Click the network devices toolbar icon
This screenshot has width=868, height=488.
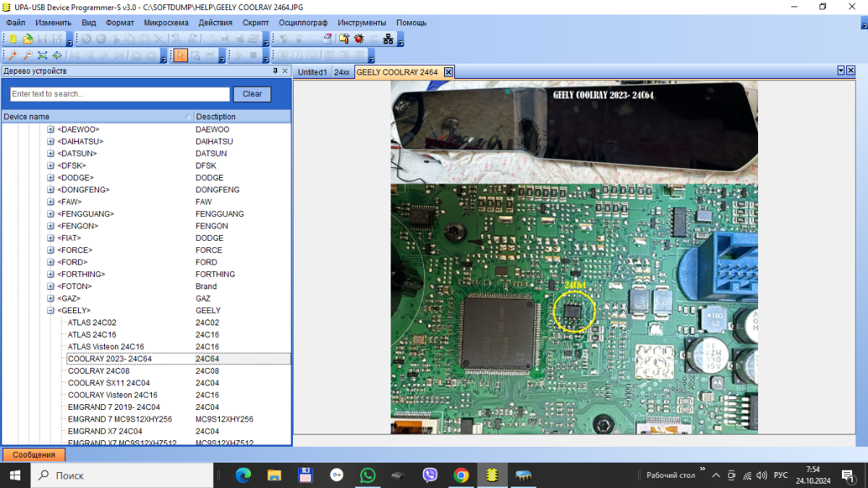click(x=388, y=38)
